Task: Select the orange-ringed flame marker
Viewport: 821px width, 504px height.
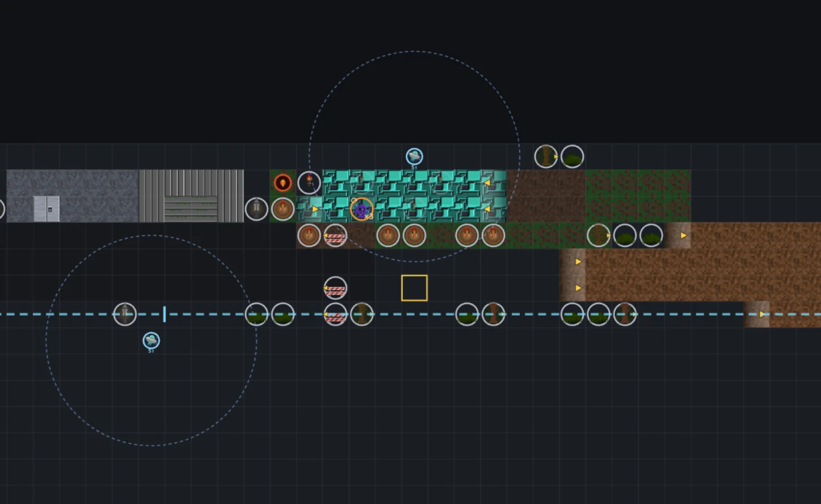Action: pos(283,182)
